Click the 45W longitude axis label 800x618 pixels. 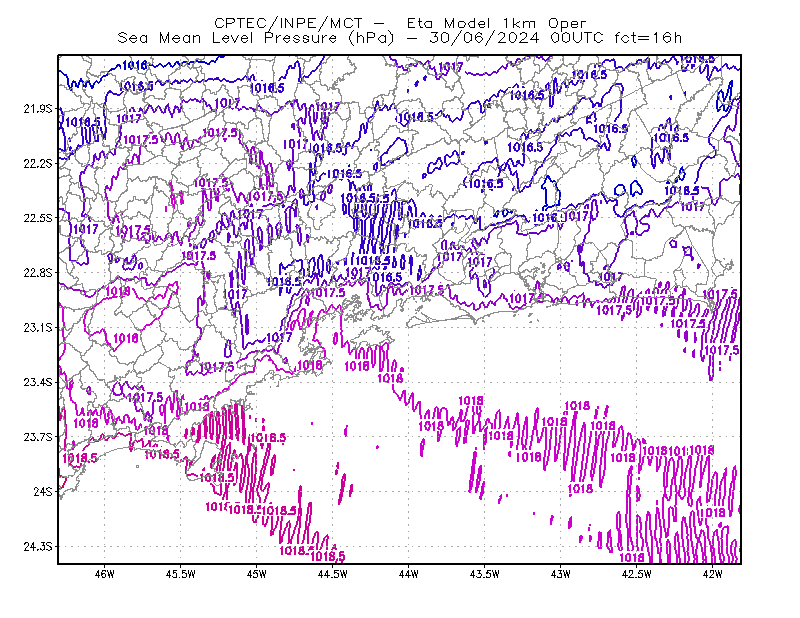(257, 574)
